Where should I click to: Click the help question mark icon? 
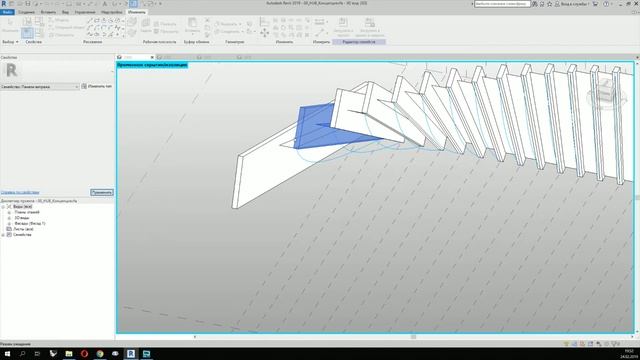[x=606, y=4]
